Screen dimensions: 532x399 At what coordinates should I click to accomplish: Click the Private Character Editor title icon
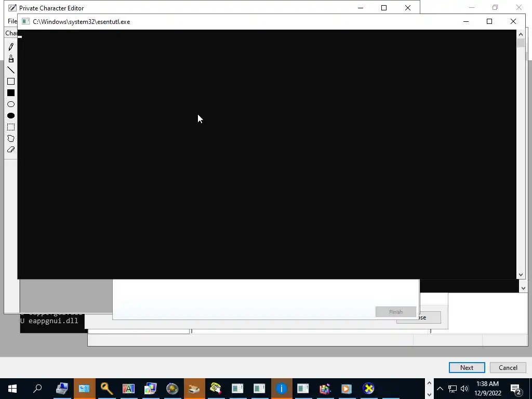[x=12, y=8]
